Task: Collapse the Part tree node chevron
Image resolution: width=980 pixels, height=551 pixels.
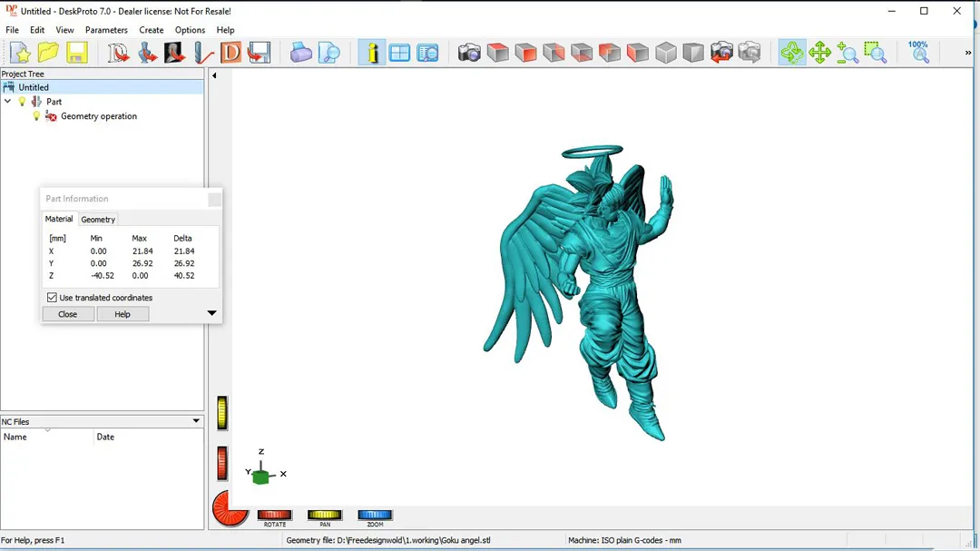Action: [x=7, y=102]
